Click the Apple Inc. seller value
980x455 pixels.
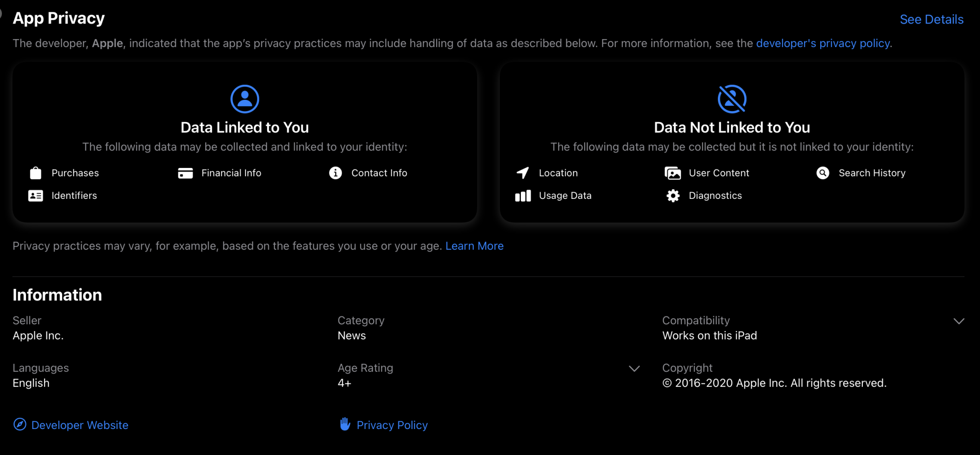pos(38,335)
